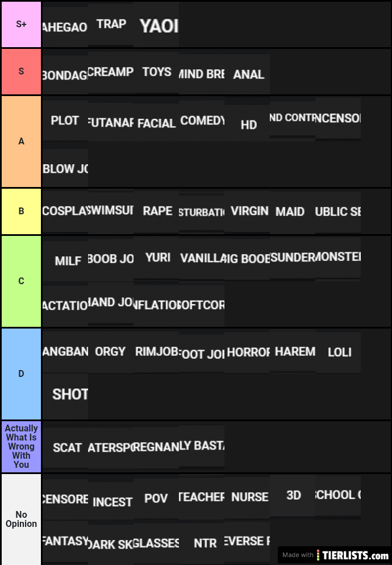
Task: Select the 'No Opinion' tier label
Action: tap(21, 519)
